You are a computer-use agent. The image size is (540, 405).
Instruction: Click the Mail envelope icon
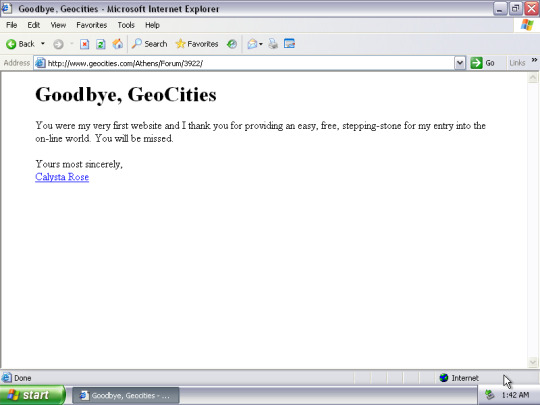[252, 44]
